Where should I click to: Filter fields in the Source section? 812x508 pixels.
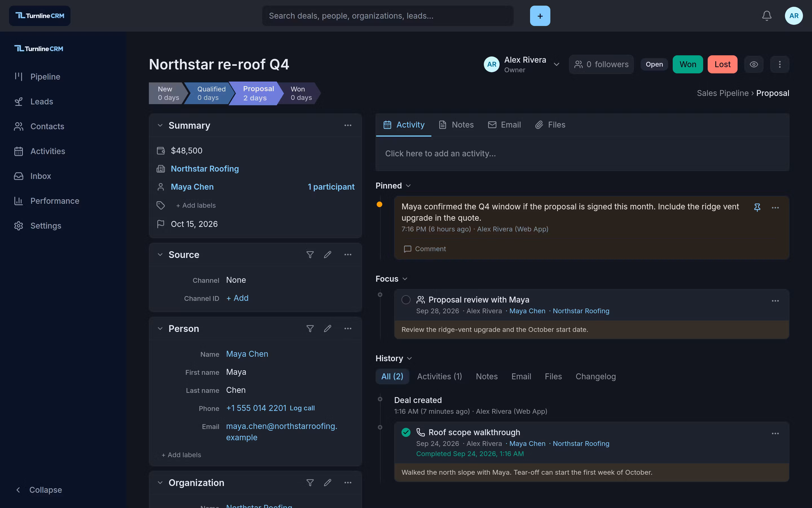[310, 255]
